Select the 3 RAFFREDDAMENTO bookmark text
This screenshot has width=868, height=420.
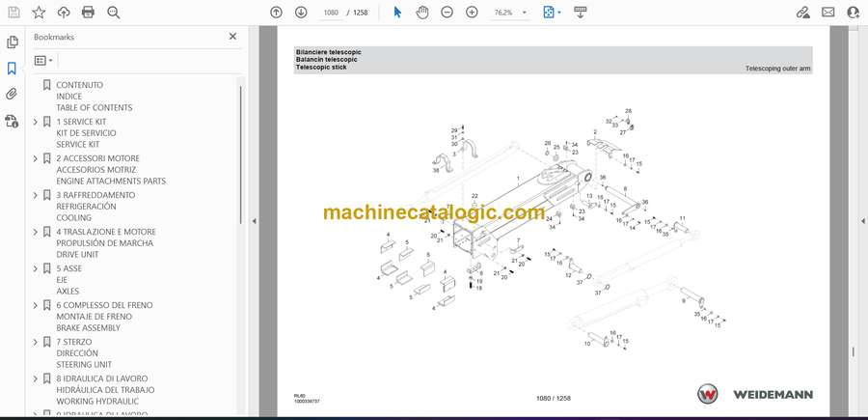[95, 206]
